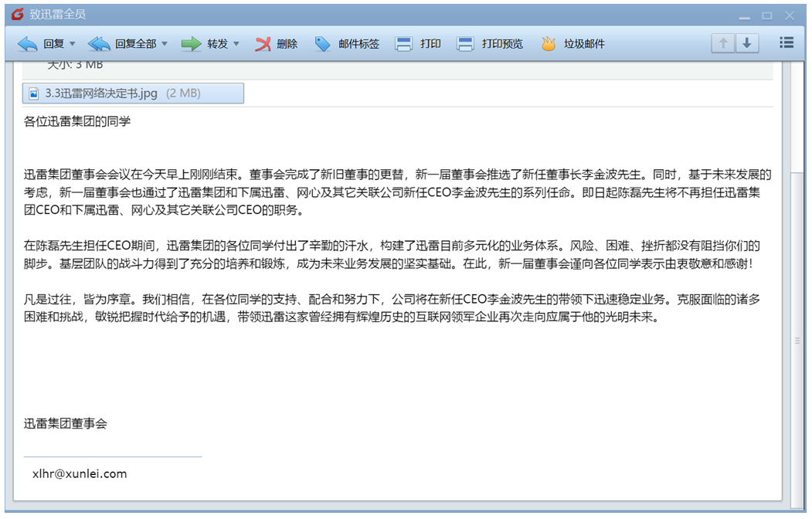The width and height of the screenshot is (812, 519).
Task: Click the 回复全部 button label
Action: (x=136, y=44)
